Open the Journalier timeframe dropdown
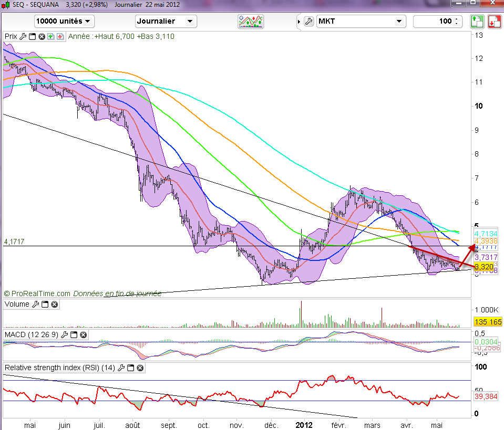 click(166, 22)
